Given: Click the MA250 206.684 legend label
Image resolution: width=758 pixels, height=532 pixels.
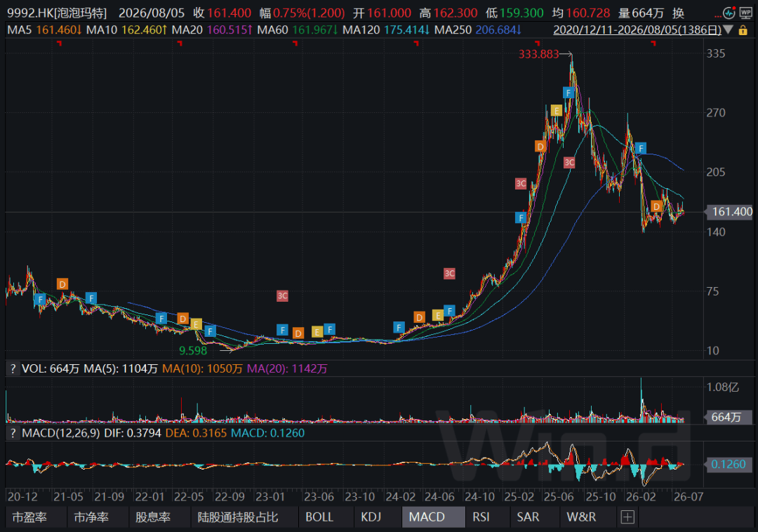Looking at the screenshot, I should (478, 30).
